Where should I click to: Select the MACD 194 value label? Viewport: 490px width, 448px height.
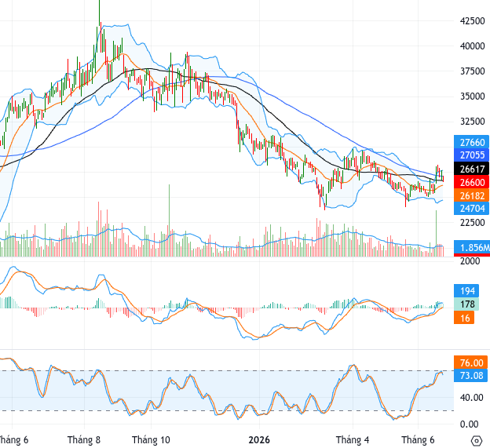click(466, 291)
